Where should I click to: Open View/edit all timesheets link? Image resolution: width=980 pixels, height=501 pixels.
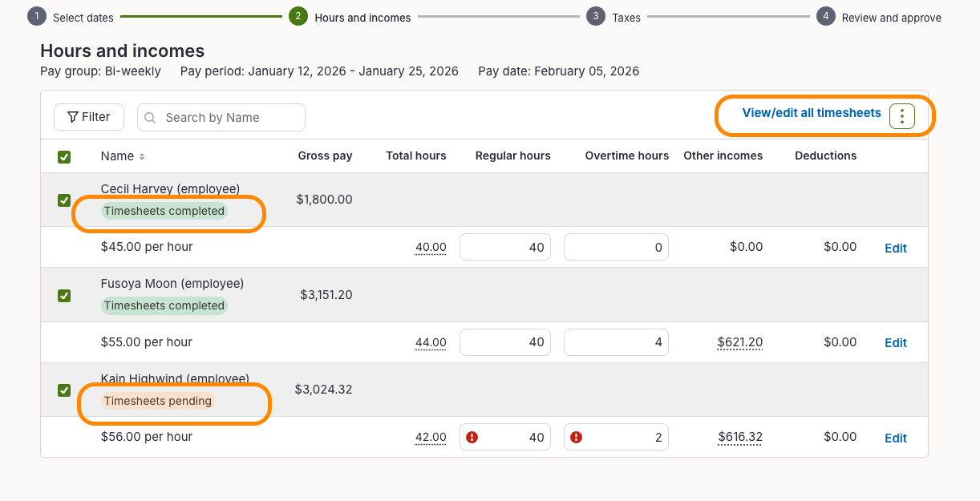click(x=812, y=113)
